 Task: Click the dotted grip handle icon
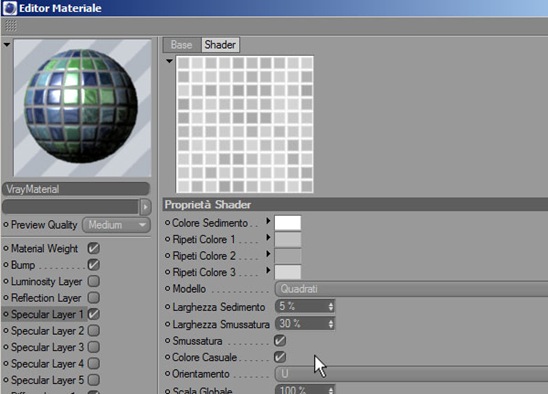click(11, 26)
